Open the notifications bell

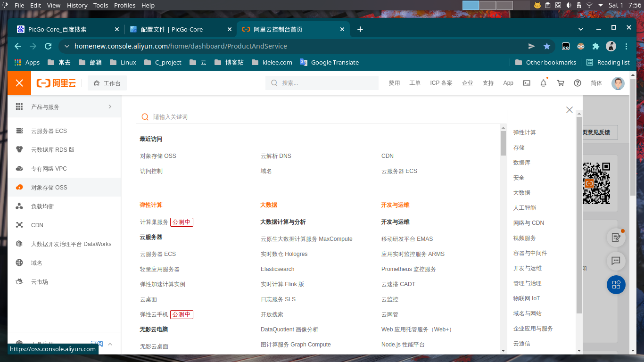click(x=544, y=83)
